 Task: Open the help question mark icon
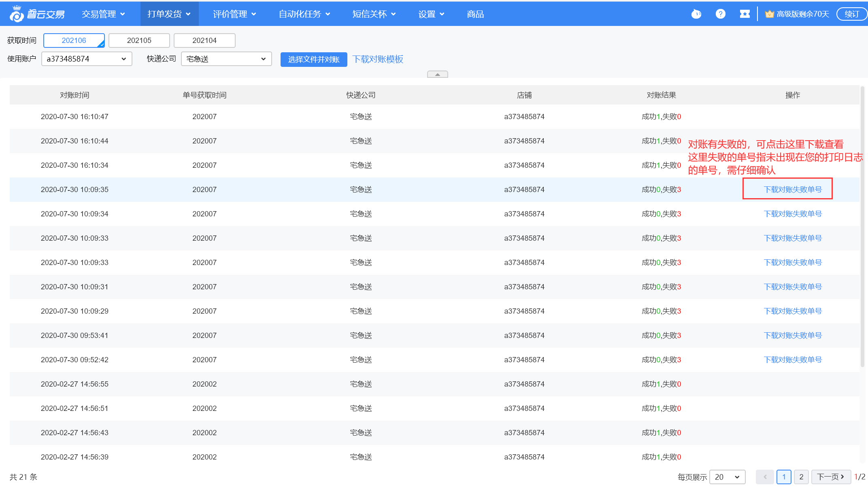tap(720, 14)
